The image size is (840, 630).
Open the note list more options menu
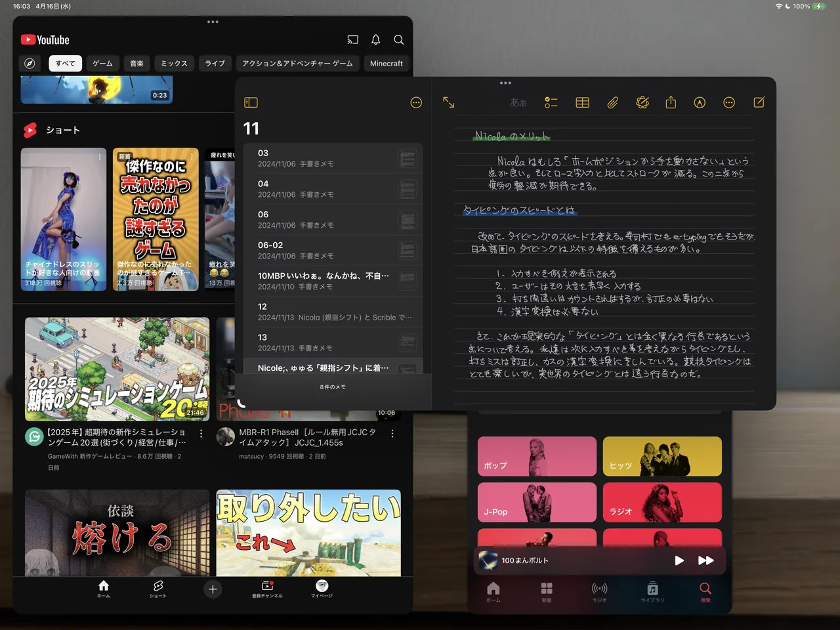tap(416, 103)
